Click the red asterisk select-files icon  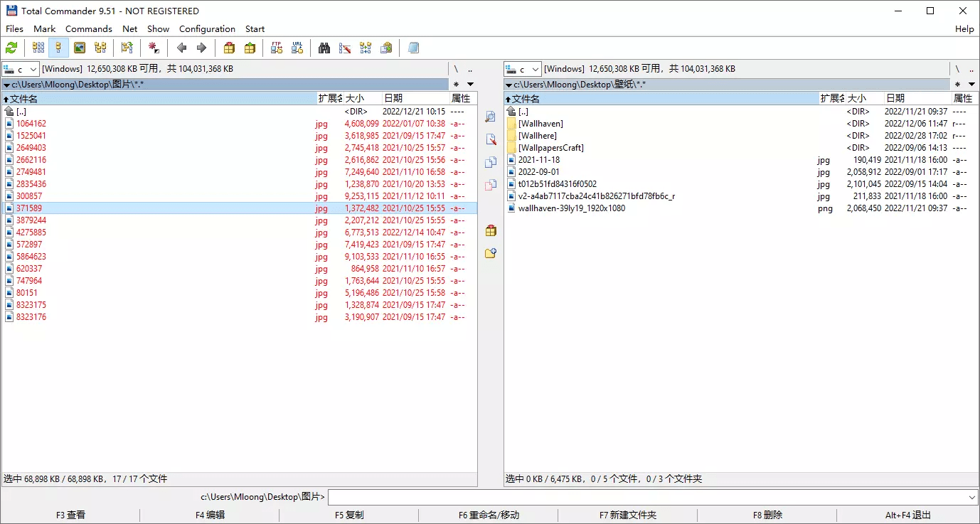click(154, 48)
